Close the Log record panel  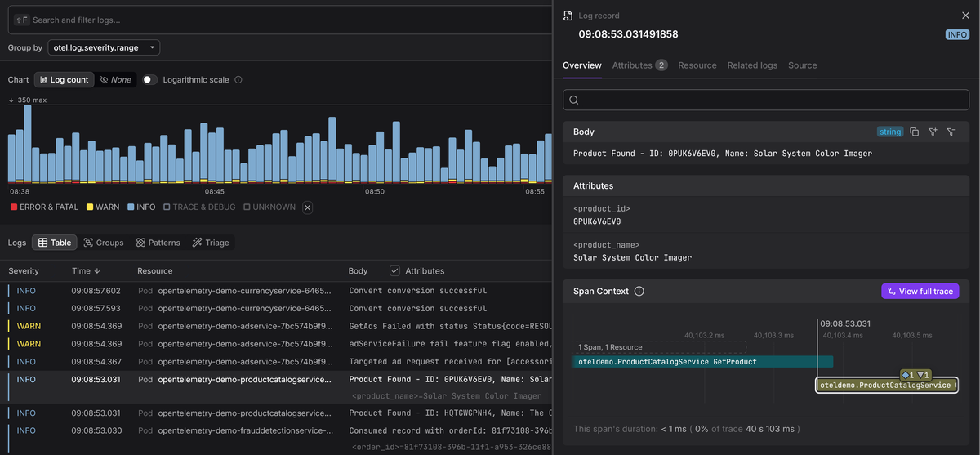(x=965, y=16)
